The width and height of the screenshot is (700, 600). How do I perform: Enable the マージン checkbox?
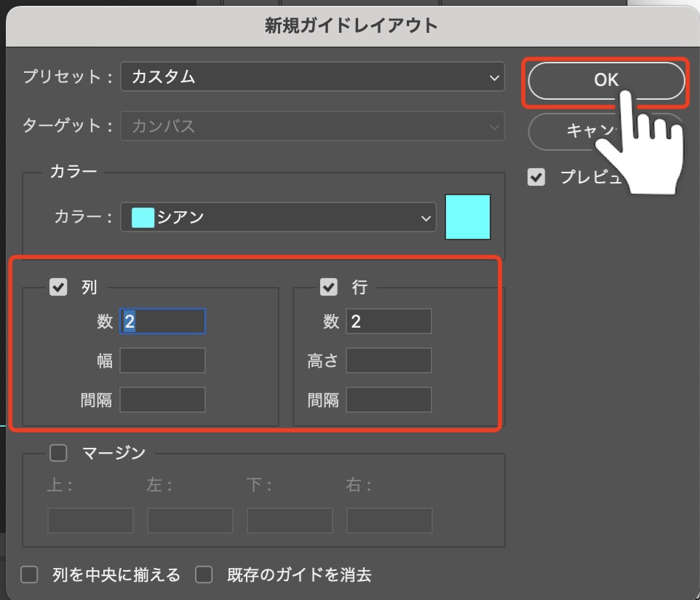click(x=58, y=453)
